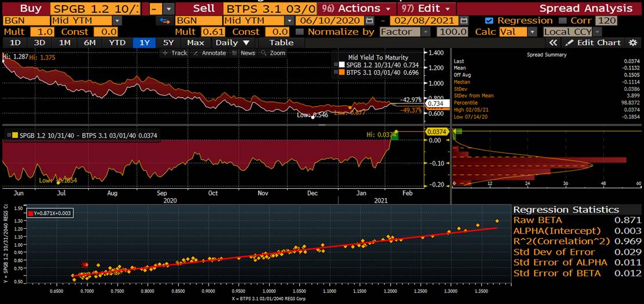Click the normalize value field 100.0
The width and height of the screenshot is (644, 304).
[452, 32]
